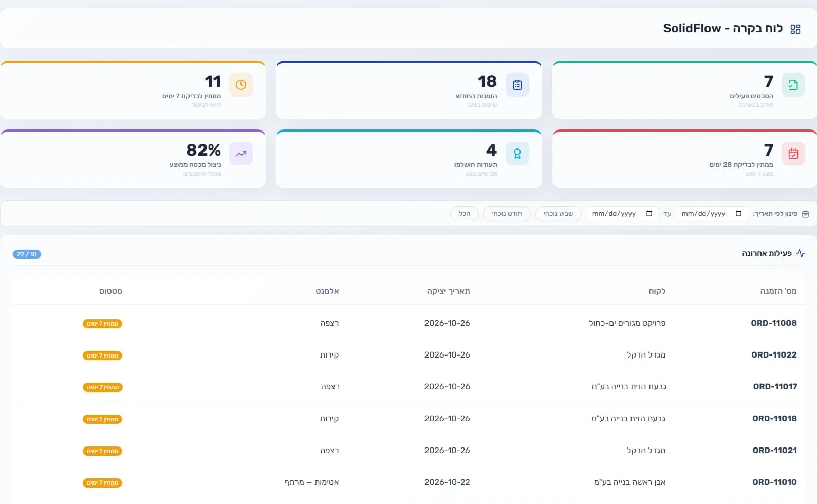Click the purple trend arrow icon on the 82% card

[241, 154]
